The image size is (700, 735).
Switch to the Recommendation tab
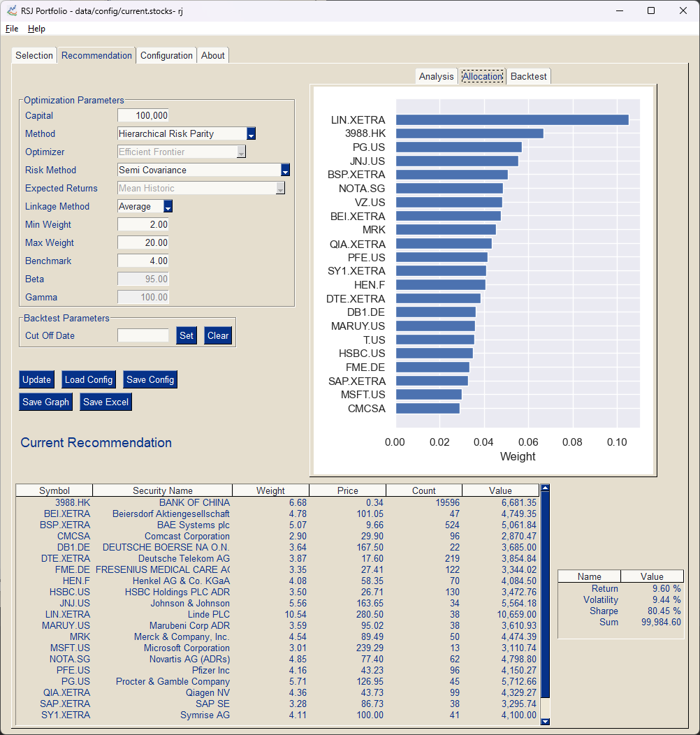(x=96, y=55)
